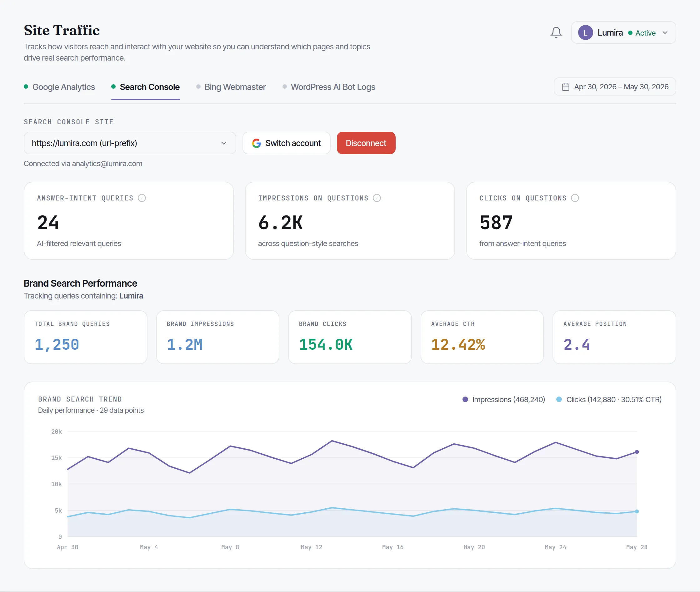Show info for Clicks on Questions
700x592 pixels.
[575, 198]
